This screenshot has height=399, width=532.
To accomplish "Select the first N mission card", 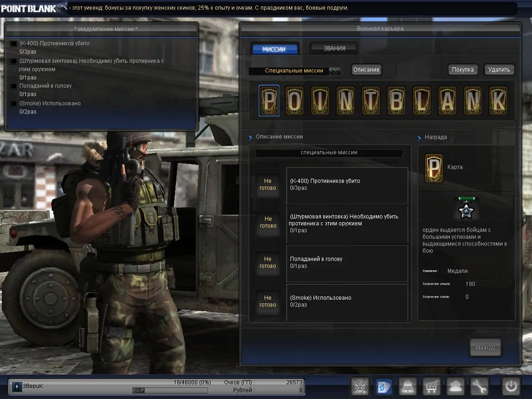I will coord(345,100).
